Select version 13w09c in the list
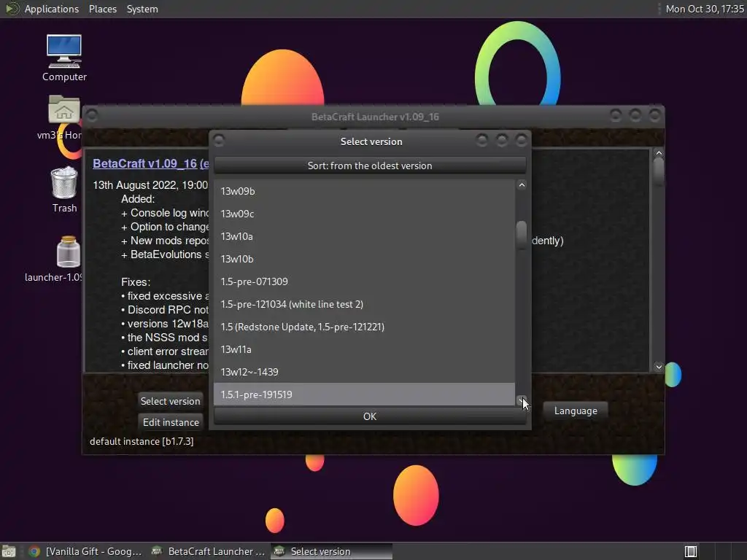 coord(364,214)
